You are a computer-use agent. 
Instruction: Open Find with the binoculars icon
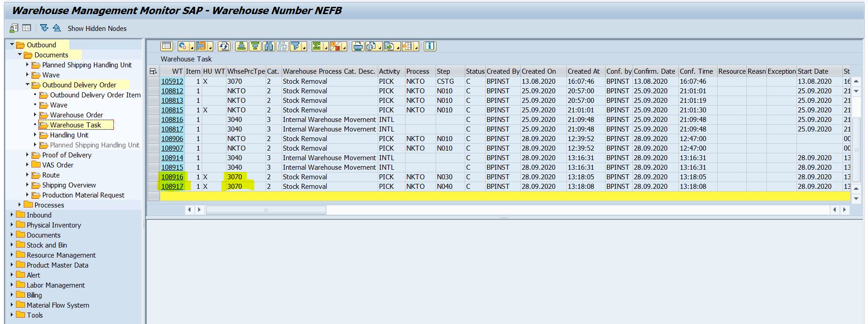[269, 46]
